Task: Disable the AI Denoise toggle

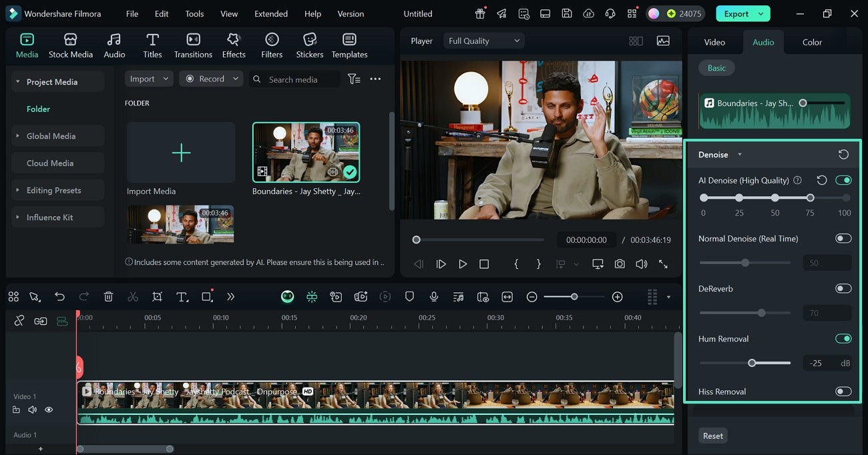Action: (843, 180)
